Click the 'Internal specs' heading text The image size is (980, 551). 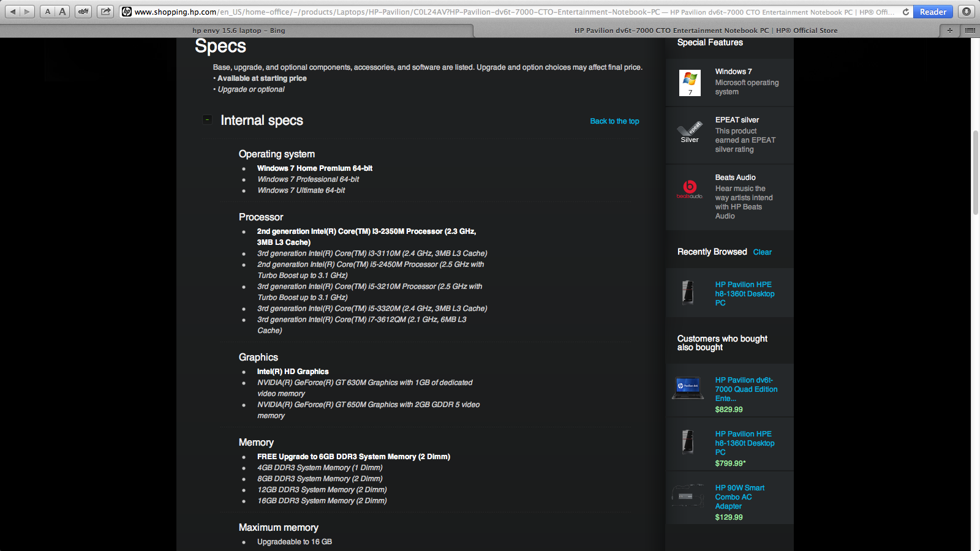tap(262, 121)
